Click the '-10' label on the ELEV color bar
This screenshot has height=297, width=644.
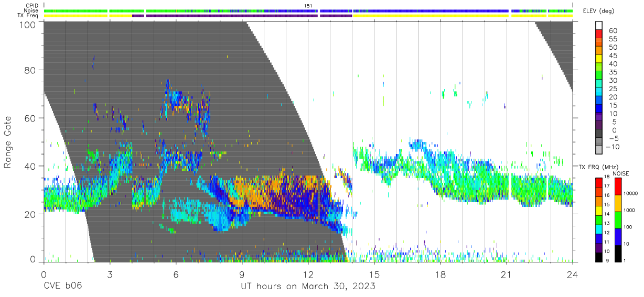coord(614,147)
